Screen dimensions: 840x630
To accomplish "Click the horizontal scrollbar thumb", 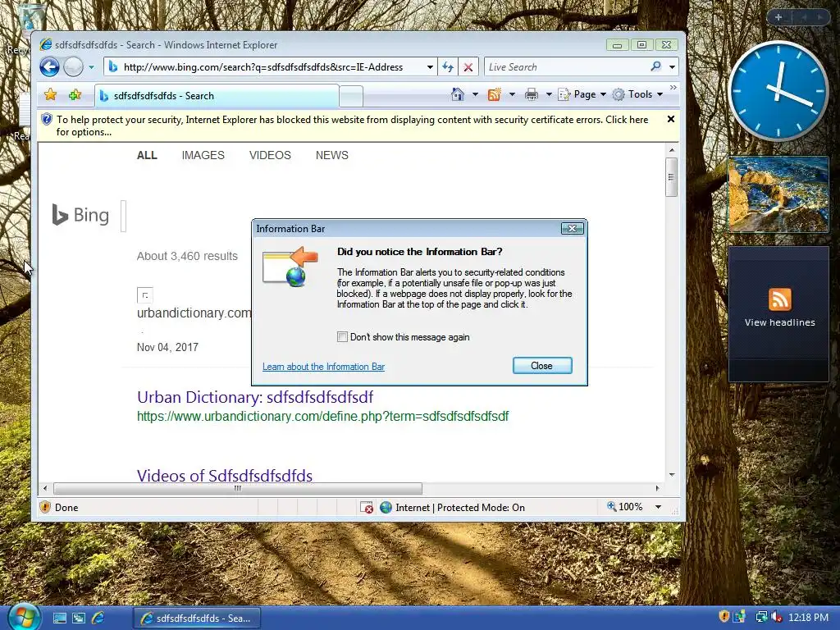I will click(x=238, y=488).
